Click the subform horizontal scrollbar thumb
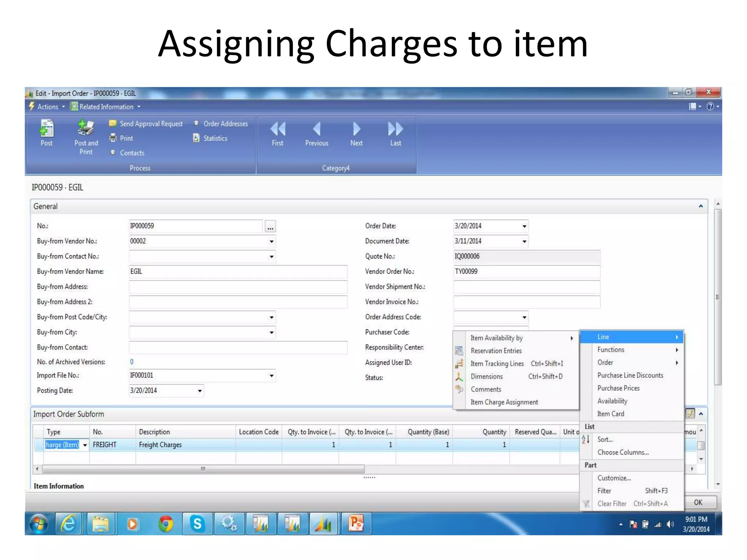This screenshot has width=747, height=560. point(203,469)
